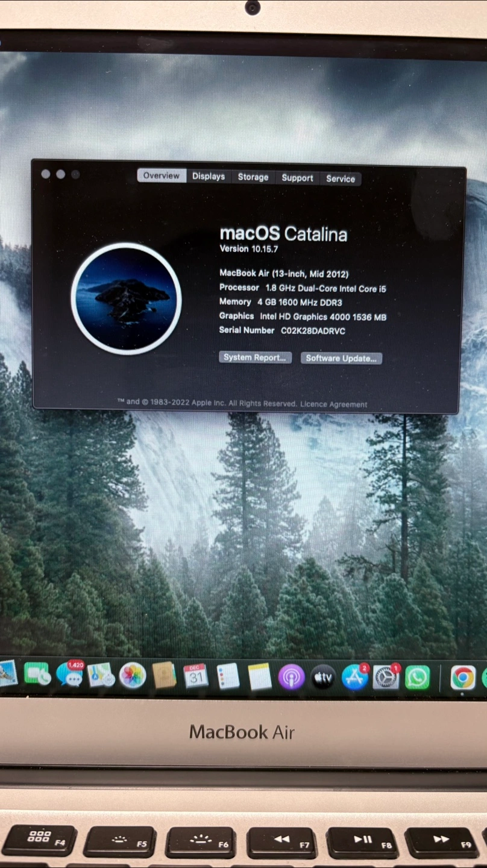
Task: Click the macOS Catalina title
Action: pos(283,233)
